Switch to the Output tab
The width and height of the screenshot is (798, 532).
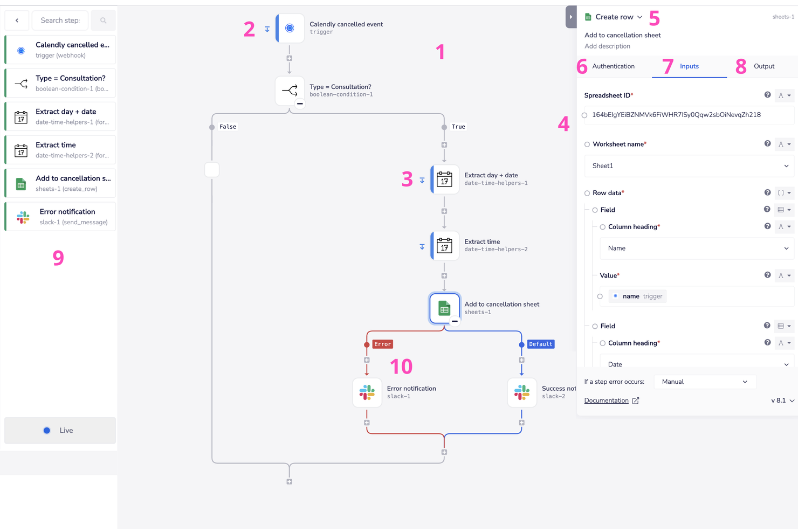(764, 66)
